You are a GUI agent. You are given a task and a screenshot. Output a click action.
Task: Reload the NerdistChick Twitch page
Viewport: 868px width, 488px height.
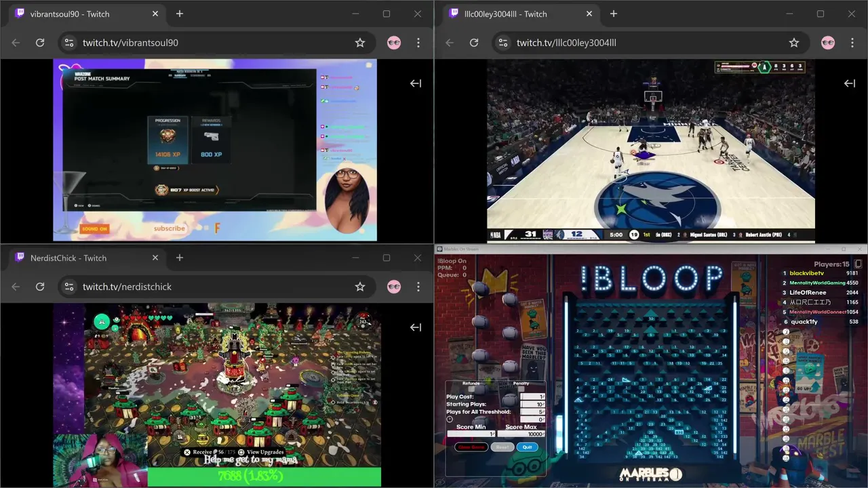coord(40,287)
